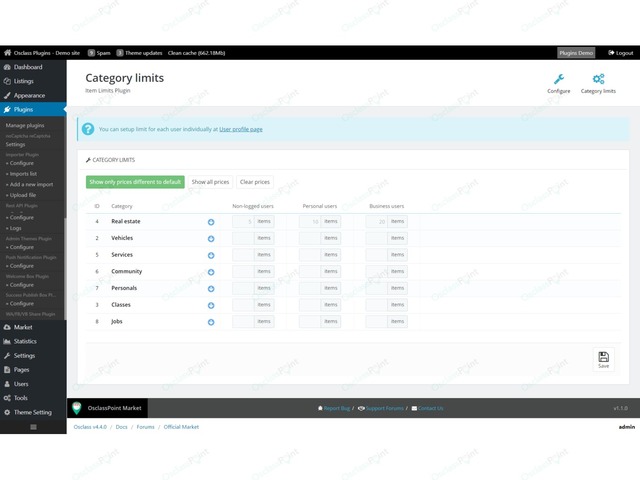Click the Show all prices button
Image resolution: width=640 pixels, height=480 pixels.
click(x=210, y=182)
